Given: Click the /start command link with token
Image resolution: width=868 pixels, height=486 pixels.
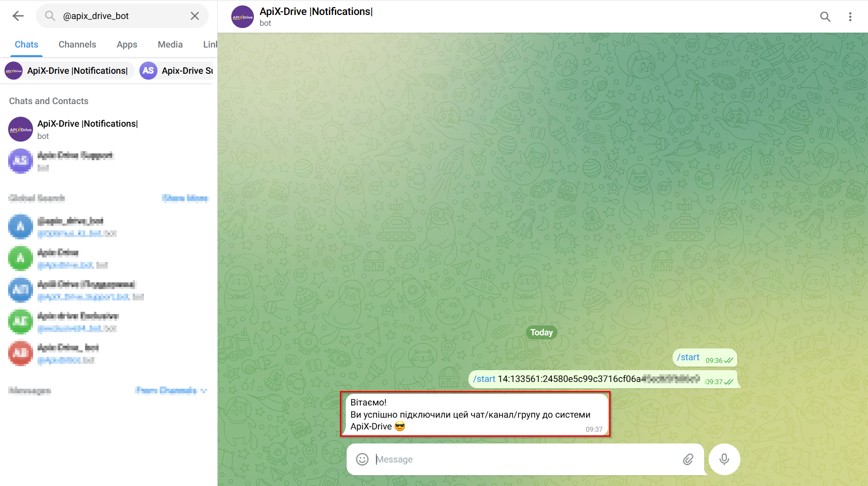Looking at the screenshot, I should pos(484,379).
